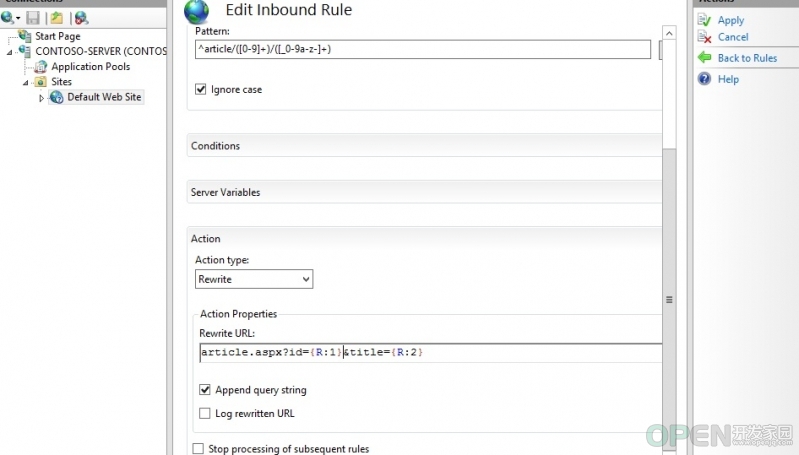Screen dimensions: 799x455
Task: Click the 'Pattern:' label
Action: (212, 31)
